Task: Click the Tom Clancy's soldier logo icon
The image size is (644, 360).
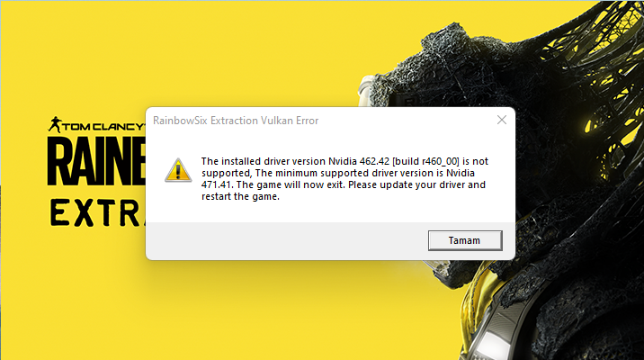Action: (x=54, y=124)
